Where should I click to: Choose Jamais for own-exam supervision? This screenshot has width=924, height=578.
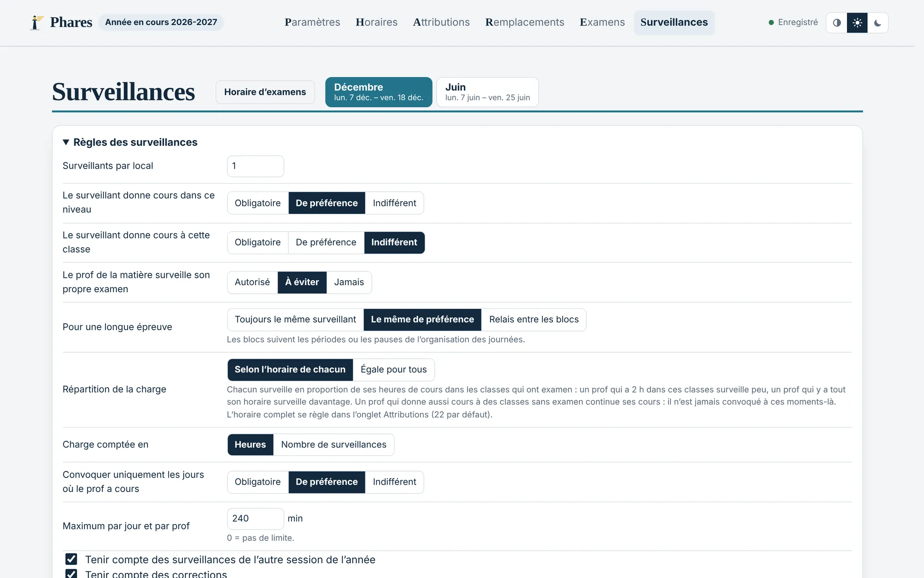[349, 282]
